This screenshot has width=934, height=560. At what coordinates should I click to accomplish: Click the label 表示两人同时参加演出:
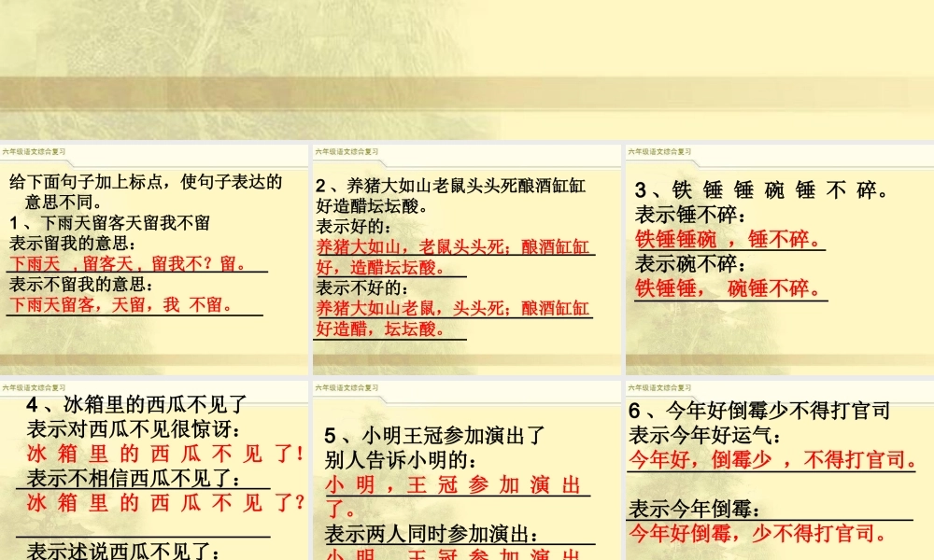432,534
